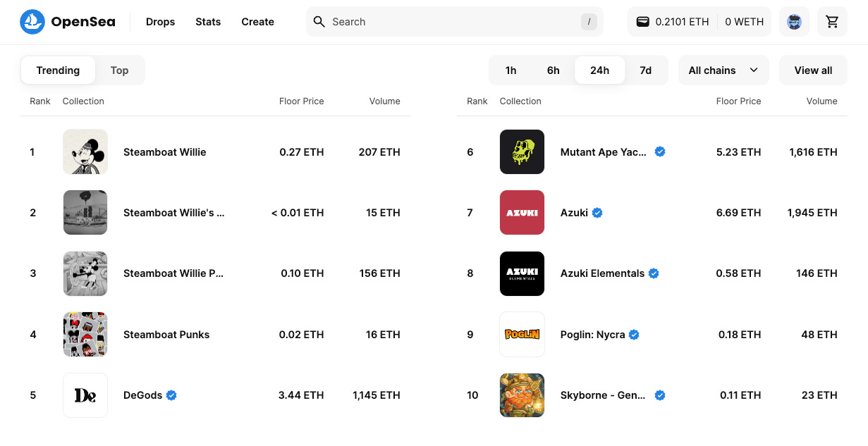The height and width of the screenshot is (446, 868).
Task: Click the < 0.01 ETH floor price
Action: tap(298, 213)
